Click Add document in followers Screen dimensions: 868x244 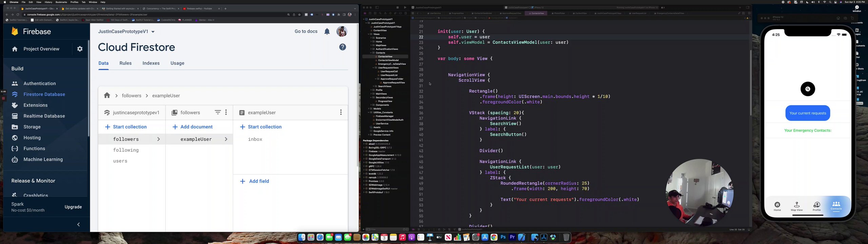[193, 127]
